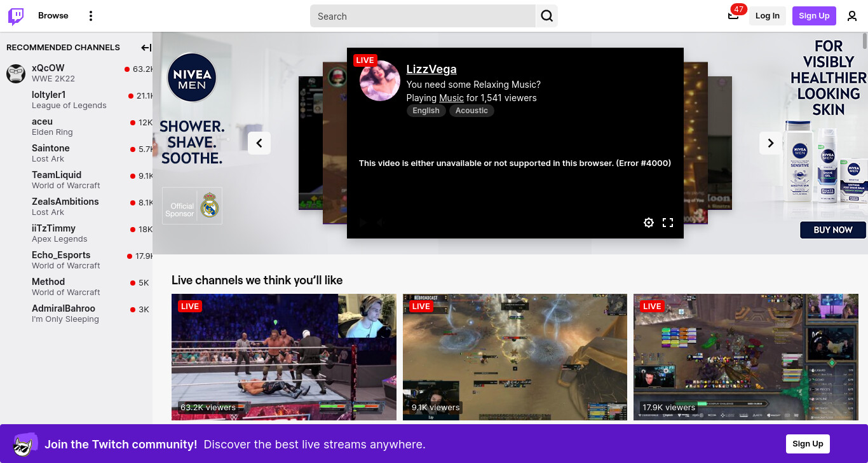Viewport: 868px width, 463px height.
Task: Open ZealsAmbitions channel in sidebar
Action: click(x=76, y=207)
